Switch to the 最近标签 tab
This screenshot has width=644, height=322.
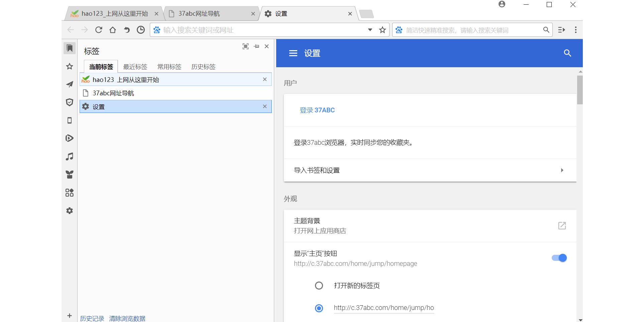tap(135, 67)
